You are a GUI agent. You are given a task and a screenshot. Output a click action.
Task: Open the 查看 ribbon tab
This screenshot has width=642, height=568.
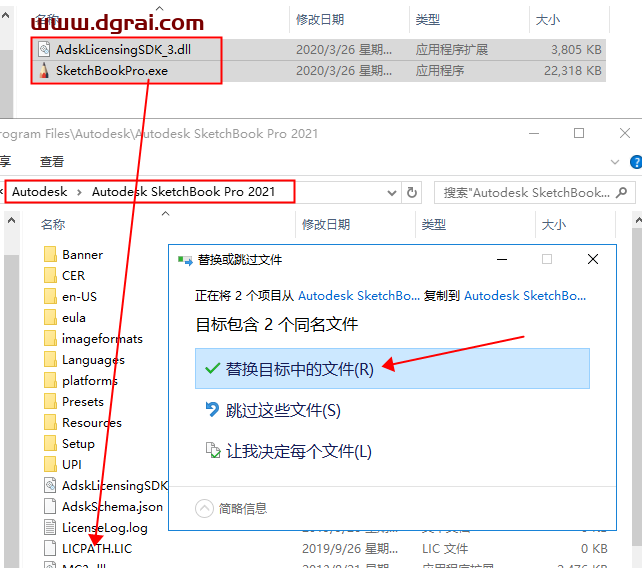click(x=52, y=161)
